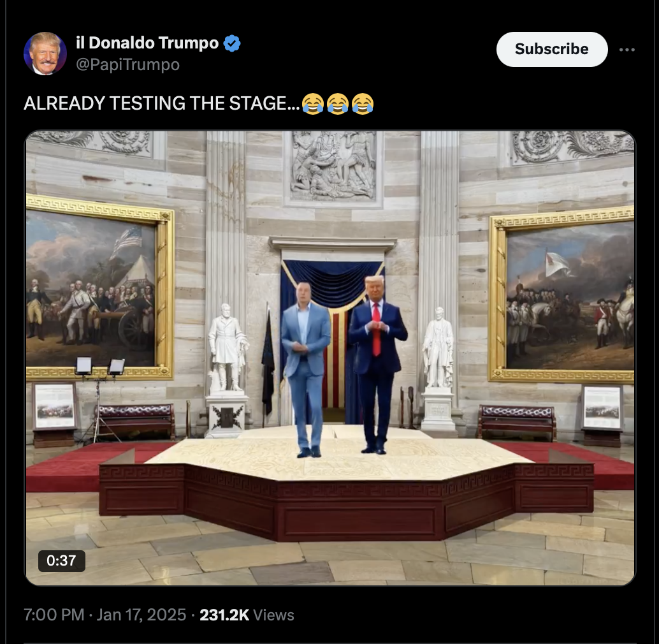Click the first laughing-crying emoji
This screenshot has height=644, width=659.
point(313,103)
